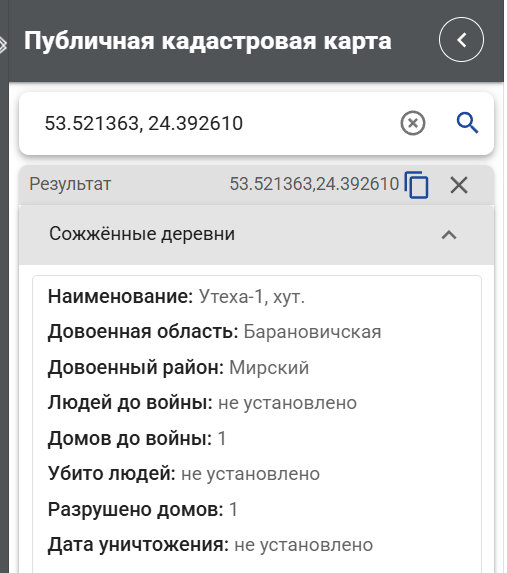
Task: Click the Дата уничтожения row
Action: (x=210, y=544)
